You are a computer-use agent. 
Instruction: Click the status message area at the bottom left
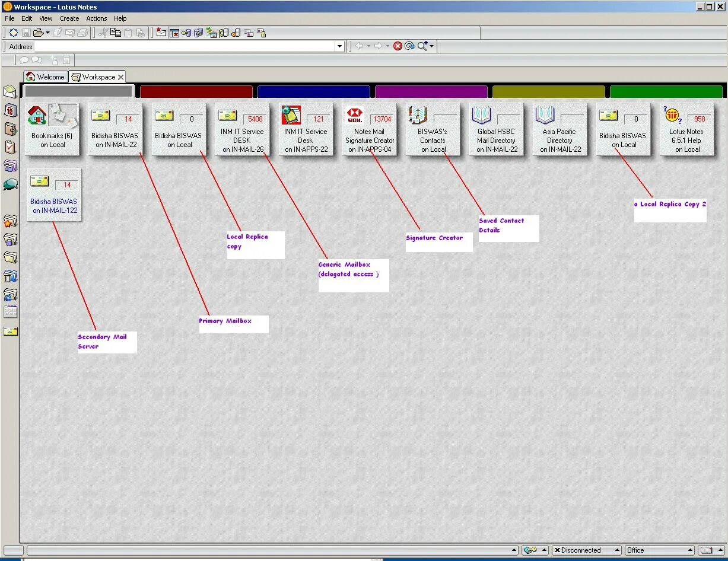point(272,550)
